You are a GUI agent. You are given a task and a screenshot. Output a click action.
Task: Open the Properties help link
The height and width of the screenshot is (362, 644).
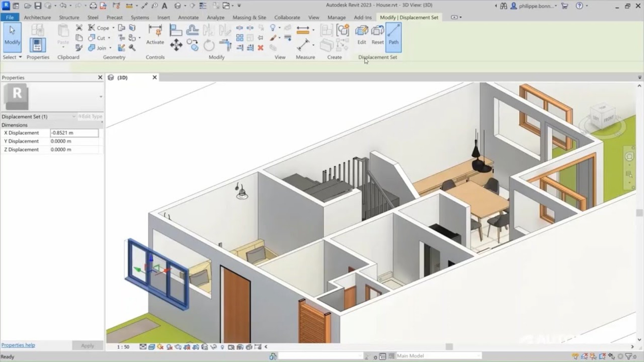[x=18, y=345]
